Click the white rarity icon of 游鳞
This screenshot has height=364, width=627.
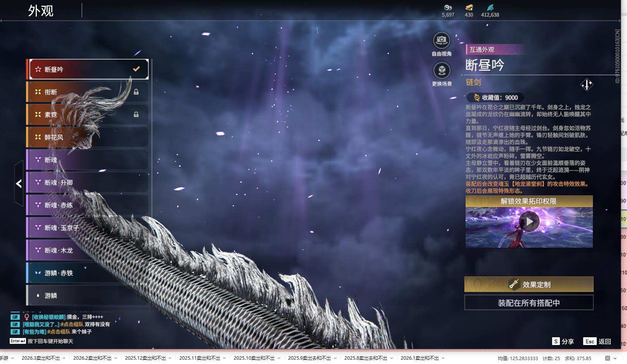point(38,295)
